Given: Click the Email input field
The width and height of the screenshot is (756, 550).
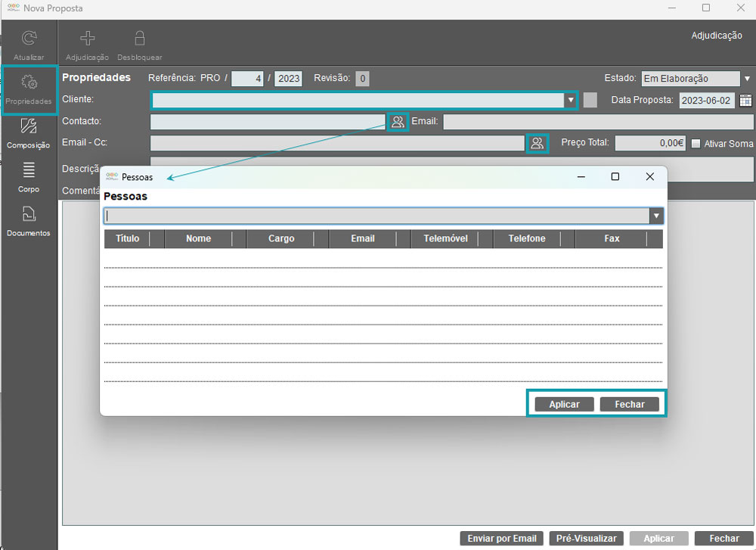Looking at the screenshot, I should [x=598, y=122].
